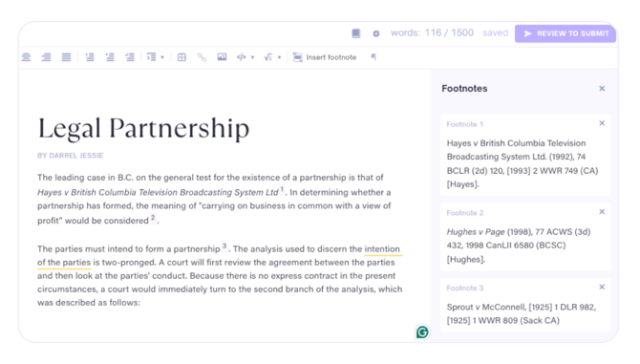
Task: Delete Footnote 2
Action: pos(602,212)
